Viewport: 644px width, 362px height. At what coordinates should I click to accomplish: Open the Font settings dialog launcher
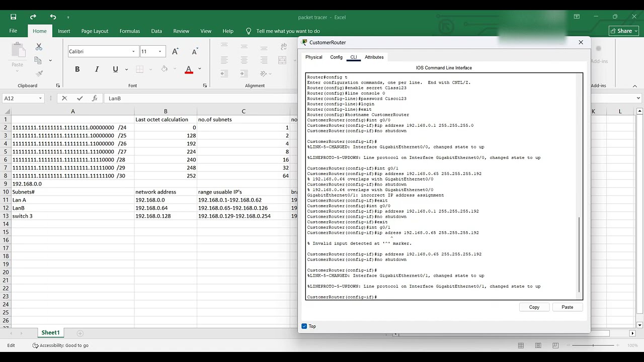(205, 85)
